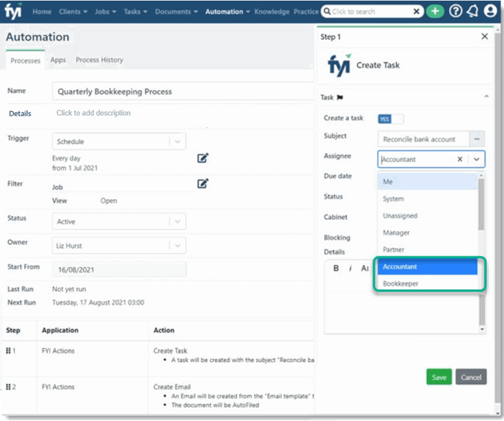Open the Automation menu
Screen dimensions: 504x421
(228, 11)
